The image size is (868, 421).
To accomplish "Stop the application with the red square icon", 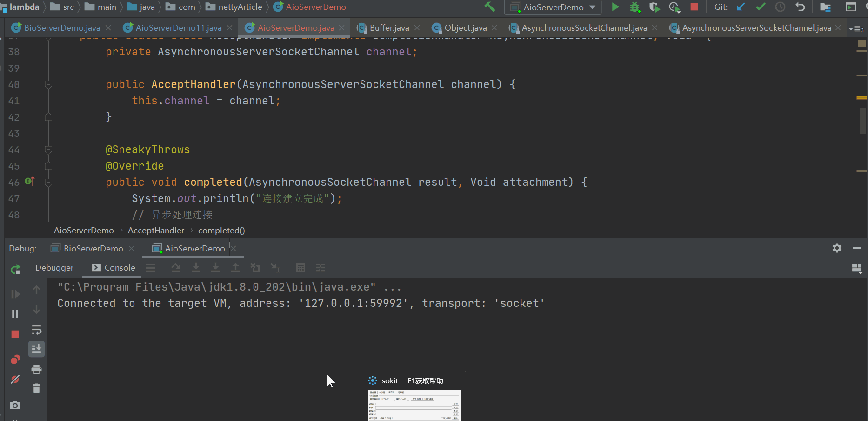I will (694, 7).
